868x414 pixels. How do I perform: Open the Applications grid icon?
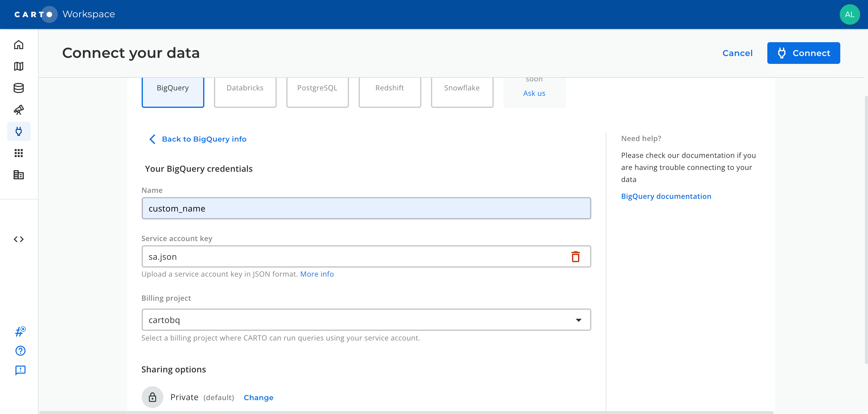[x=18, y=153]
